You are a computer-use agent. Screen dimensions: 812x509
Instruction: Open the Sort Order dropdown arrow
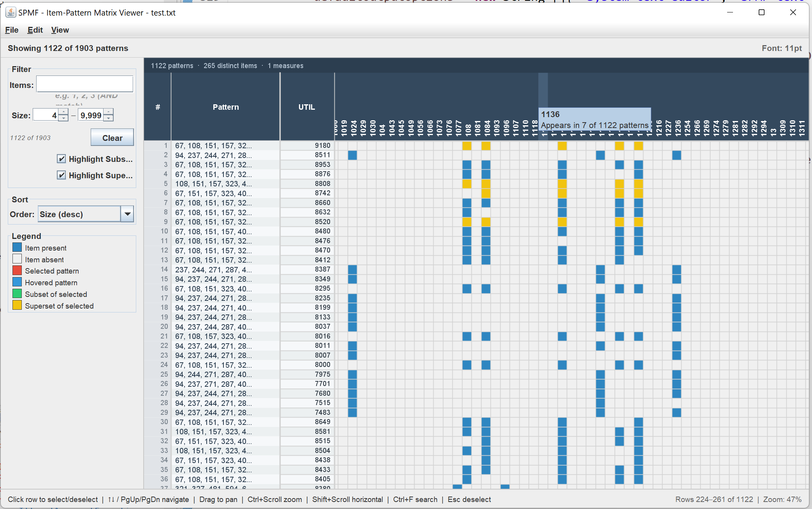click(127, 214)
